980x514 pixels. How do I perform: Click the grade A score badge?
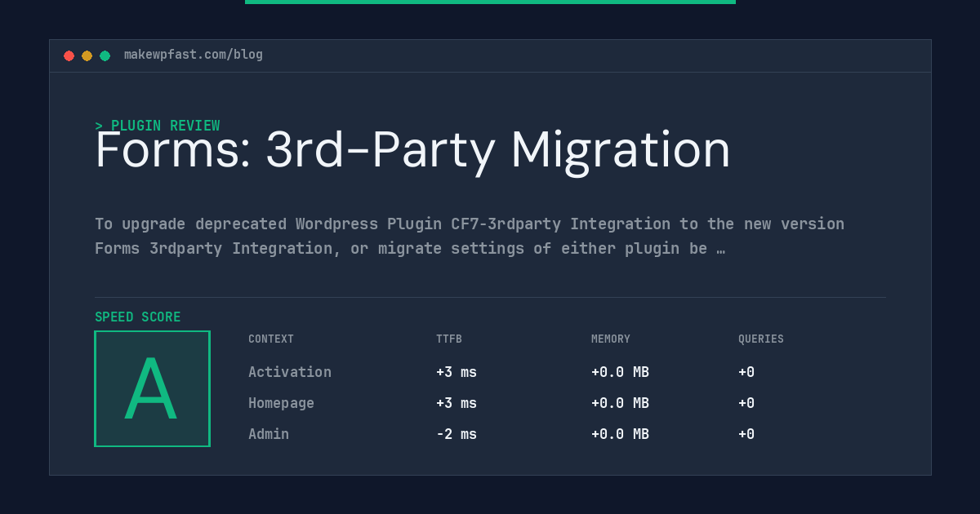[x=152, y=388]
